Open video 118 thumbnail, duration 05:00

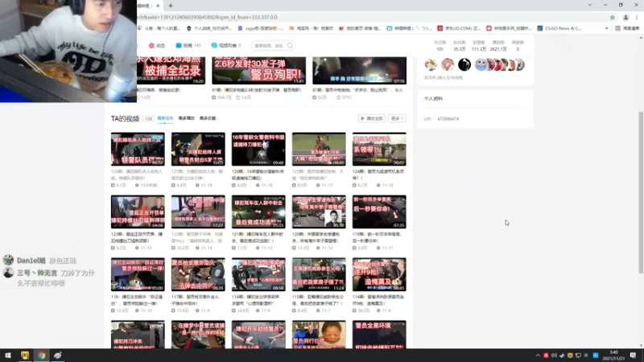tap(138, 274)
